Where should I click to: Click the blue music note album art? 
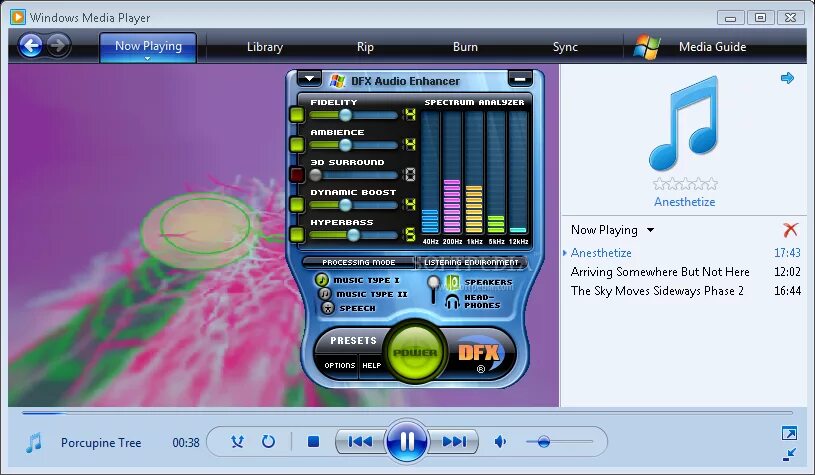coord(685,124)
